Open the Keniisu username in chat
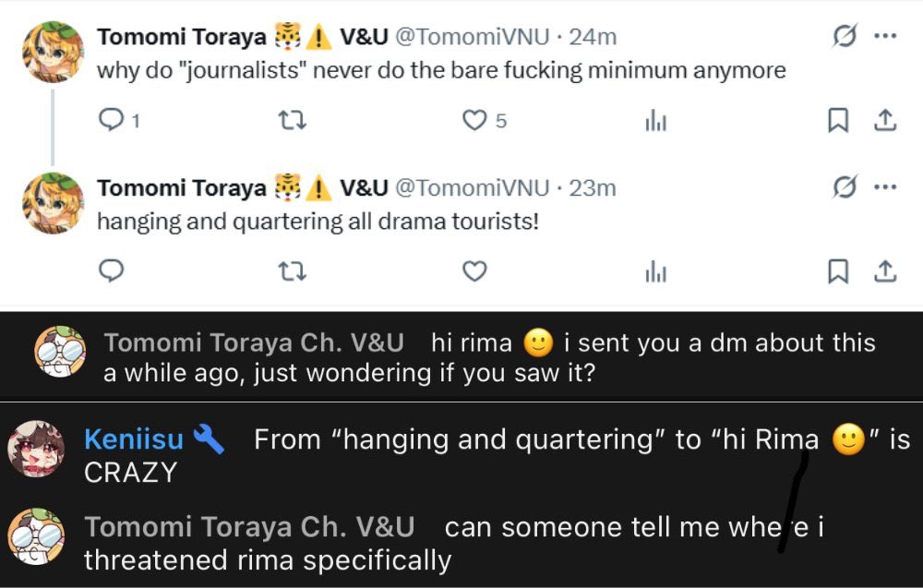 click(x=134, y=440)
